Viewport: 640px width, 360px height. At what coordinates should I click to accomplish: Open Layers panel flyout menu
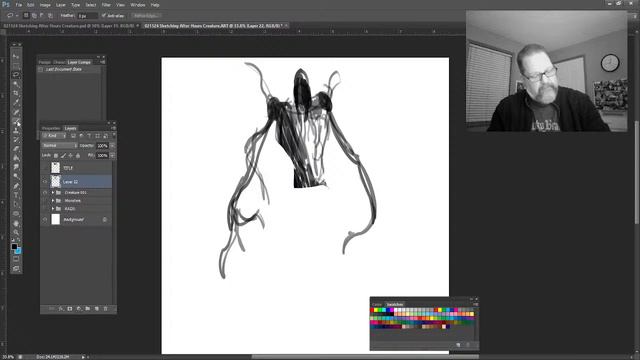113,128
